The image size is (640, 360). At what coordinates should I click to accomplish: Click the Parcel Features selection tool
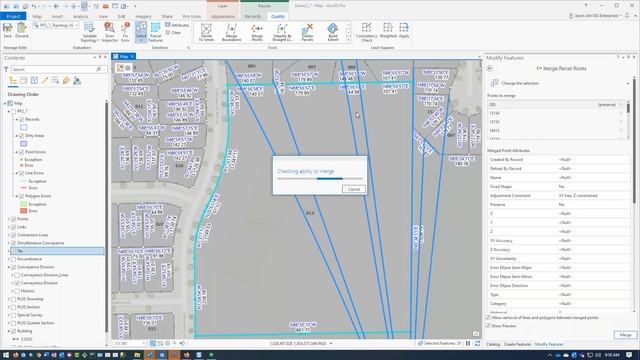(156, 32)
